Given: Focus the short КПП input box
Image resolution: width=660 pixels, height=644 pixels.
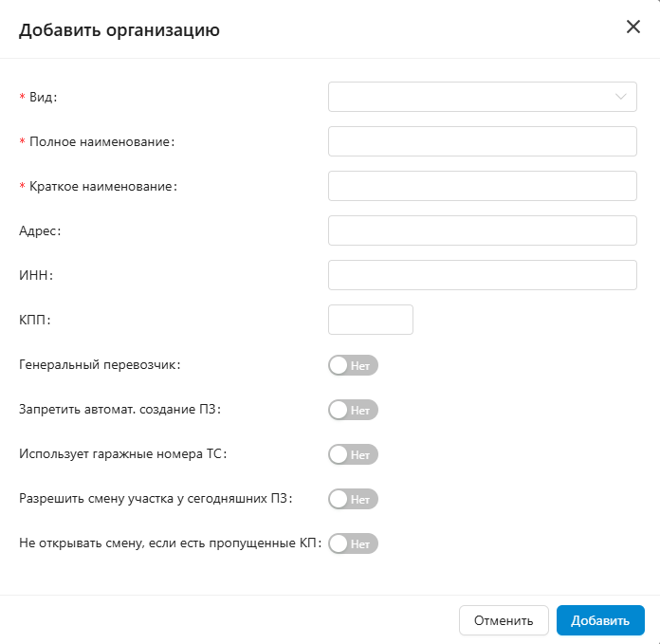Looking at the screenshot, I should pyautogui.click(x=370, y=320).
